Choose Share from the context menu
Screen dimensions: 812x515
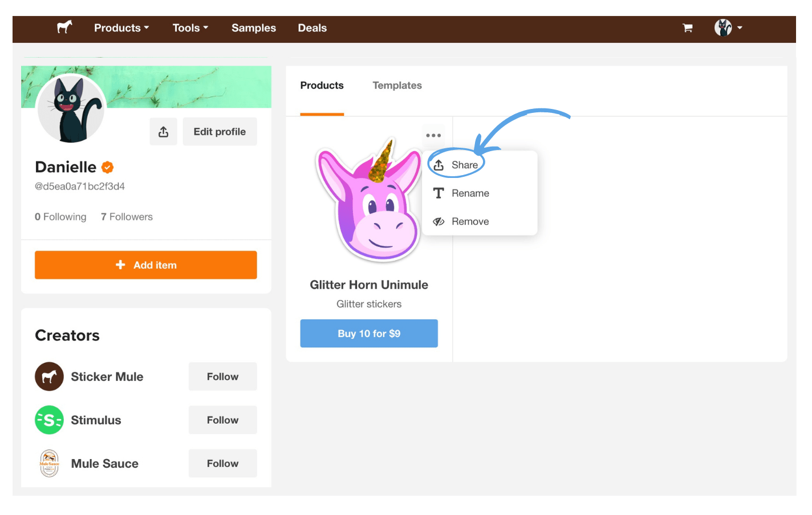click(x=464, y=165)
